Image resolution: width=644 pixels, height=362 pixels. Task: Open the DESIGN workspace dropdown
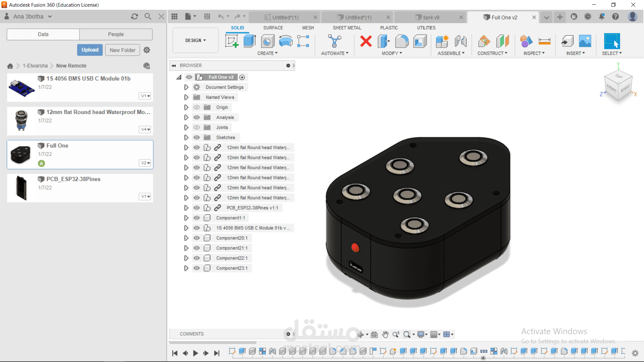(195, 41)
